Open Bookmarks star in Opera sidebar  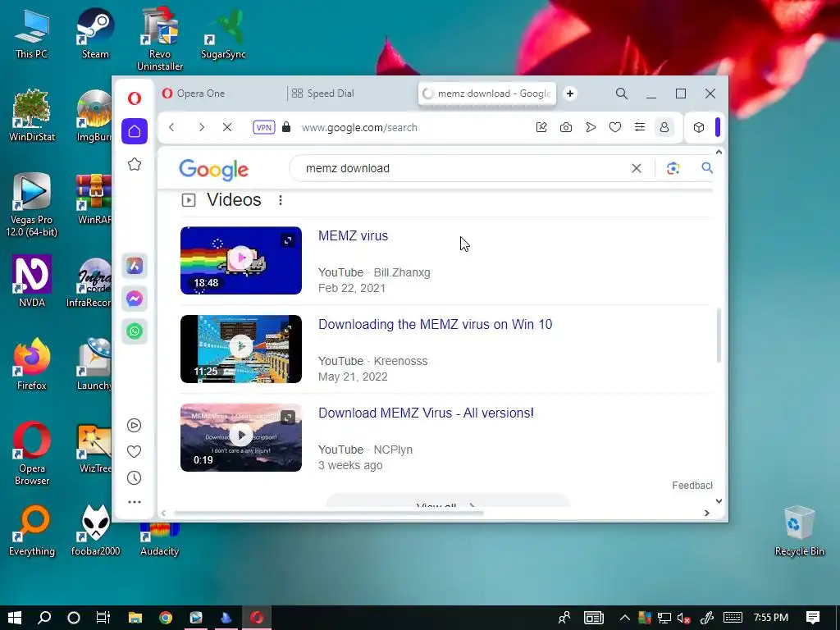pyautogui.click(x=135, y=164)
